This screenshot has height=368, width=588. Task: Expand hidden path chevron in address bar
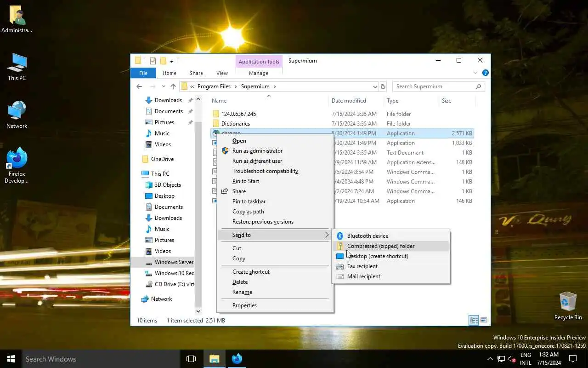(192, 86)
